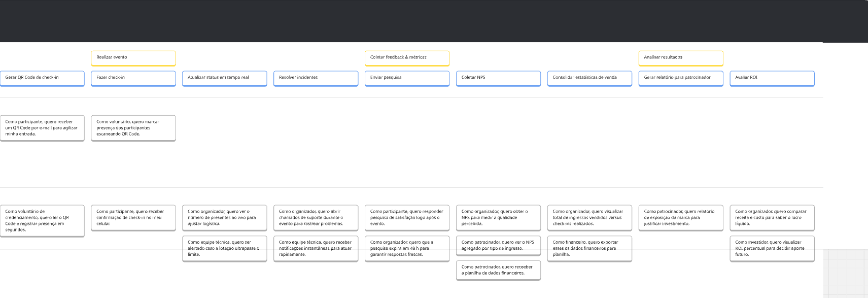Click the 'Atualizar status em tempo real' card
Screen dimensions: 868x298
point(224,78)
